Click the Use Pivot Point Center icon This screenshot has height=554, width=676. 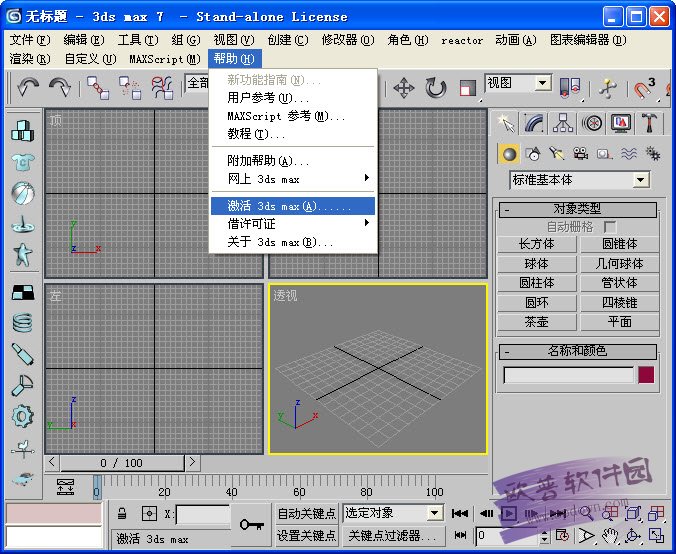point(570,88)
